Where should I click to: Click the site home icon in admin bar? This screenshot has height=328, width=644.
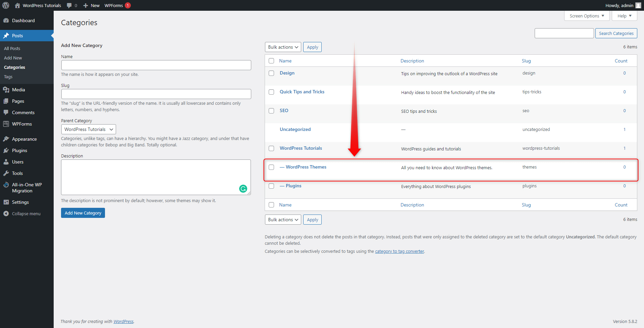[17, 5]
